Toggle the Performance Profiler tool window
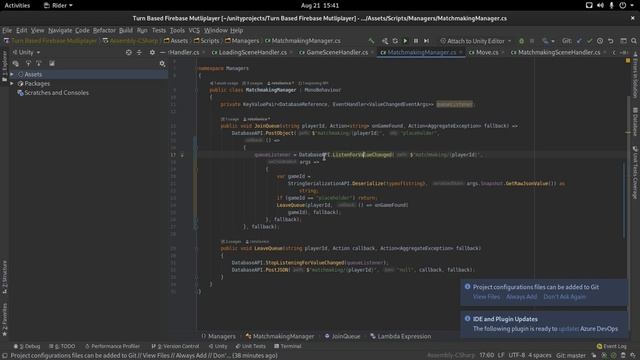Image resolution: width=640 pixels, height=360 pixels. [x=112, y=346]
